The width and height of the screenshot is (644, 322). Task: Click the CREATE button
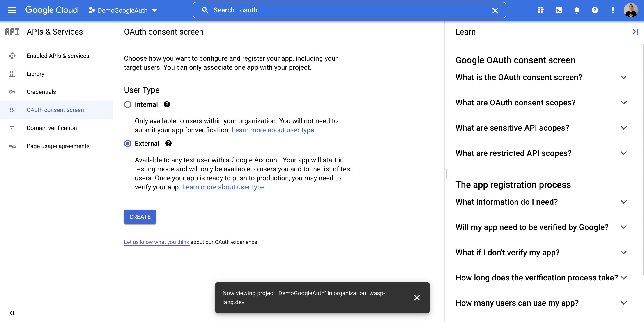tap(140, 217)
